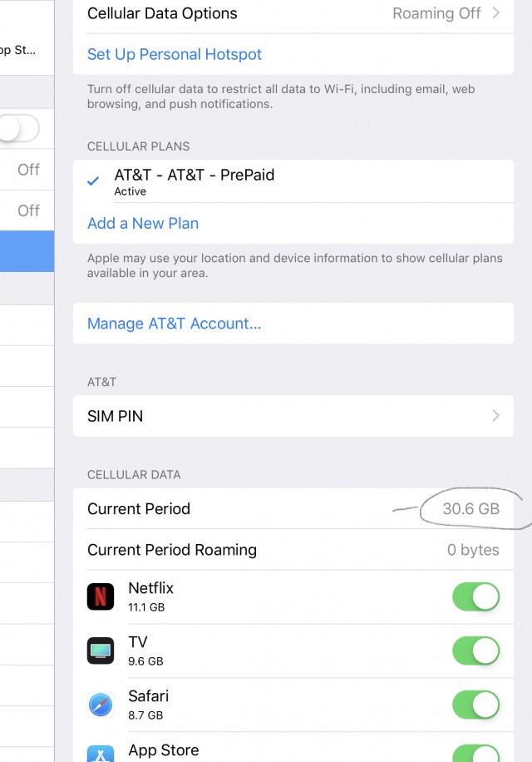
Task: Disable cellular data for Netflix
Action: pyautogui.click(x=475, y=596)
